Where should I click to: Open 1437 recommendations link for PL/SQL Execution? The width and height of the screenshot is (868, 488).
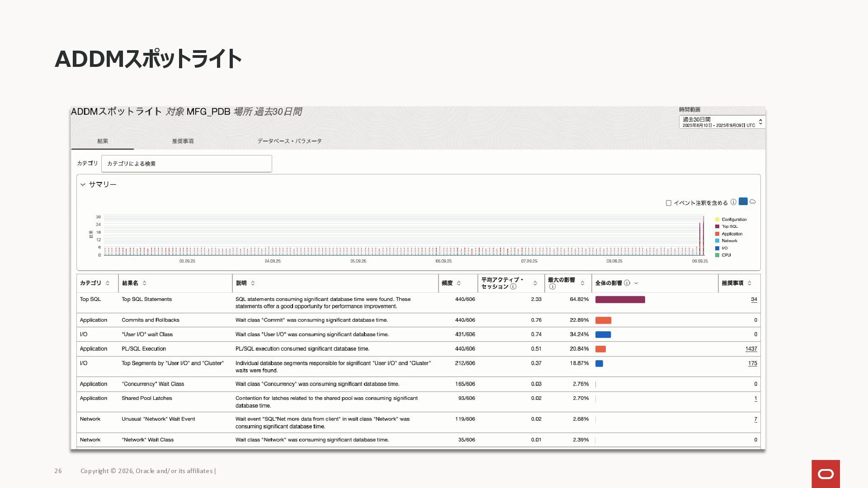[x=751, y=349]
